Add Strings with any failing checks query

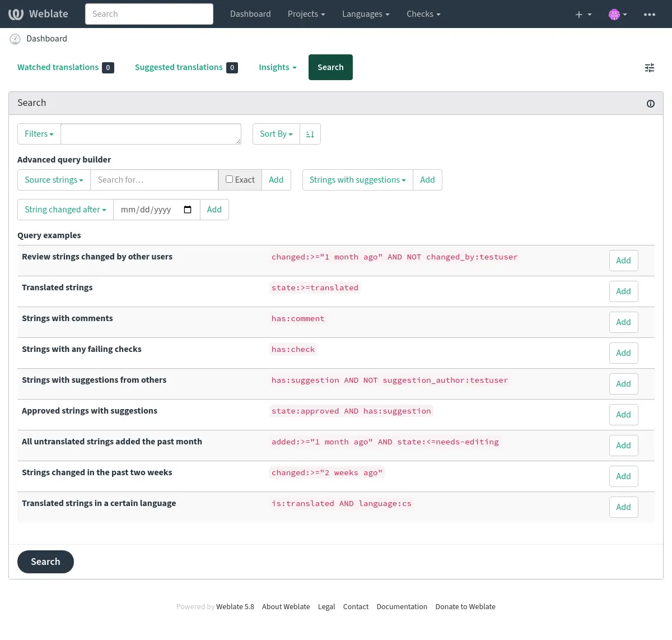(623, 353)
